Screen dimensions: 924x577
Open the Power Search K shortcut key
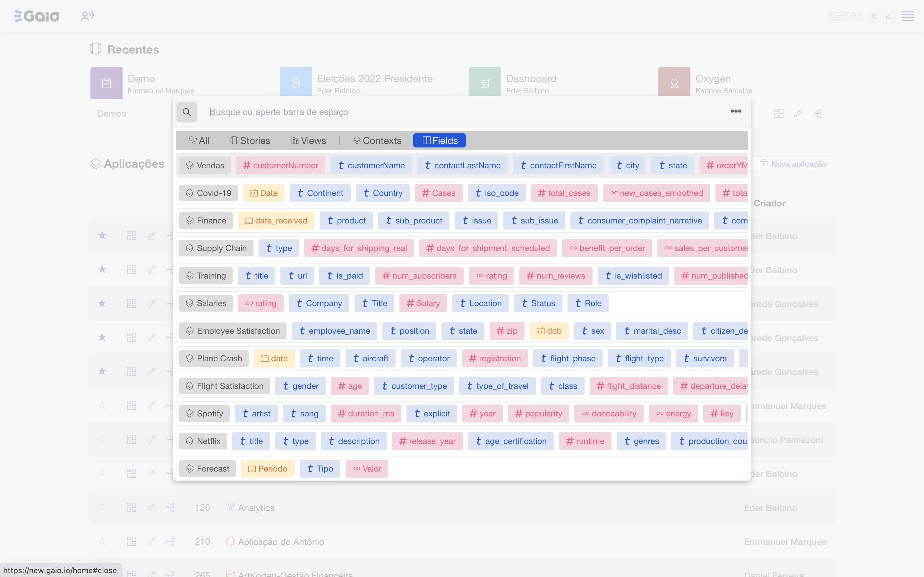pyautogui.click(x=888, y=16)
